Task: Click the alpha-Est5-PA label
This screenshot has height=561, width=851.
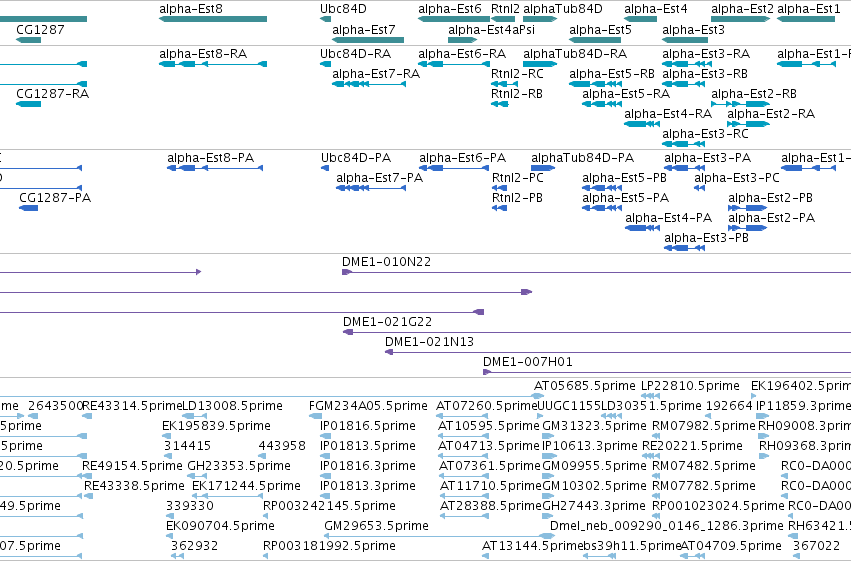Action: 625,198
